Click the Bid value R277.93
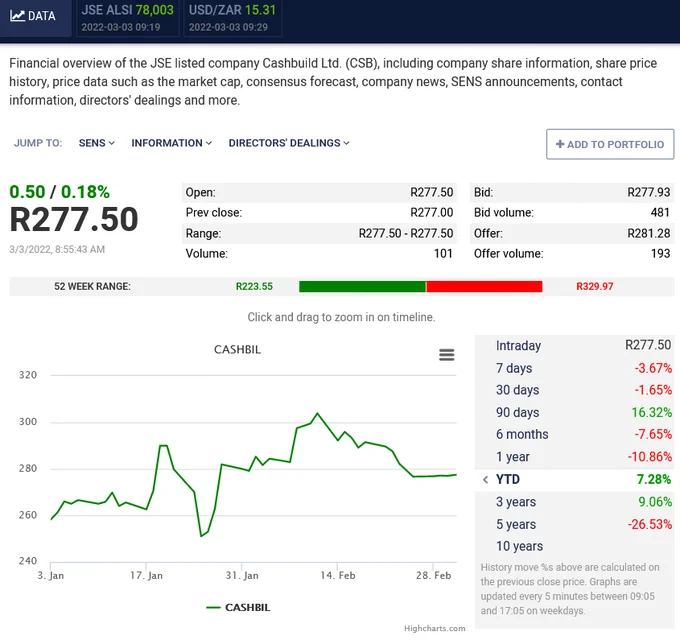This screenshot has height=640, width=680. point(649,192)
